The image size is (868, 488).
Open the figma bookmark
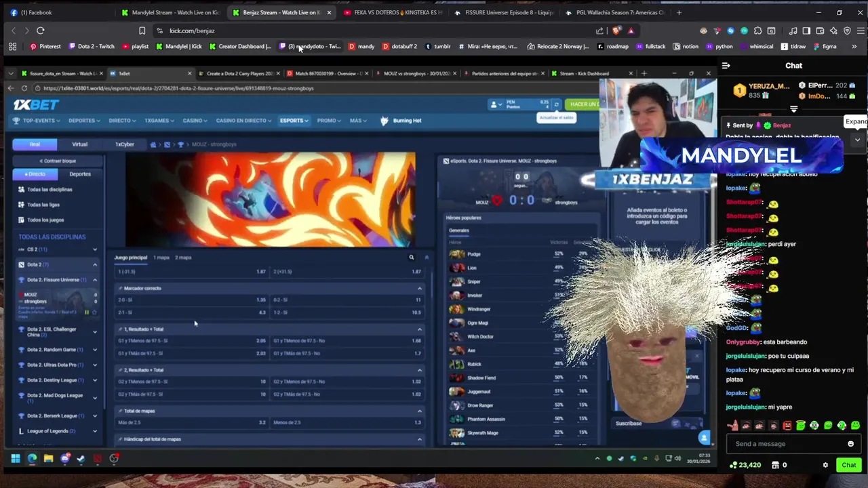pos(825,47)
